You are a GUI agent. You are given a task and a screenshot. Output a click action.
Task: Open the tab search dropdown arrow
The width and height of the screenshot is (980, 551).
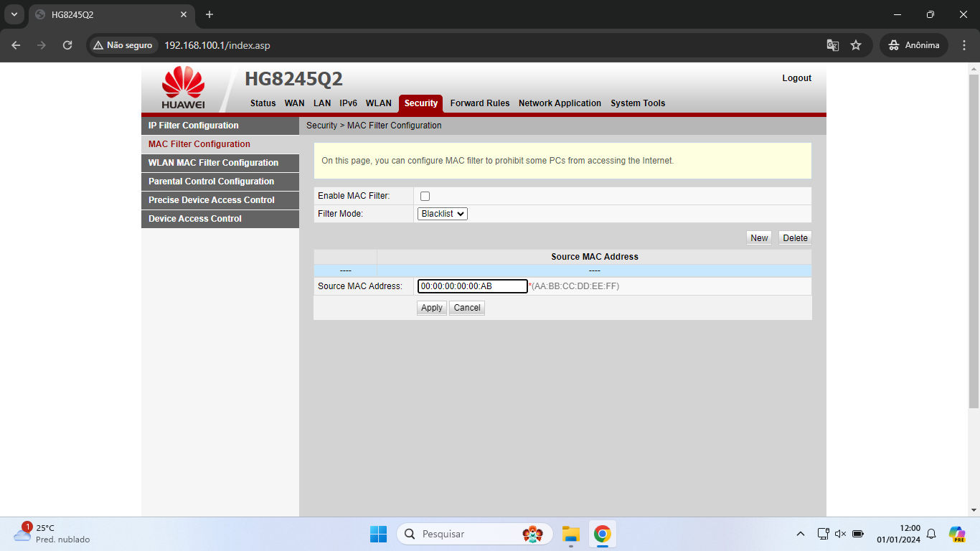point(14,14)
